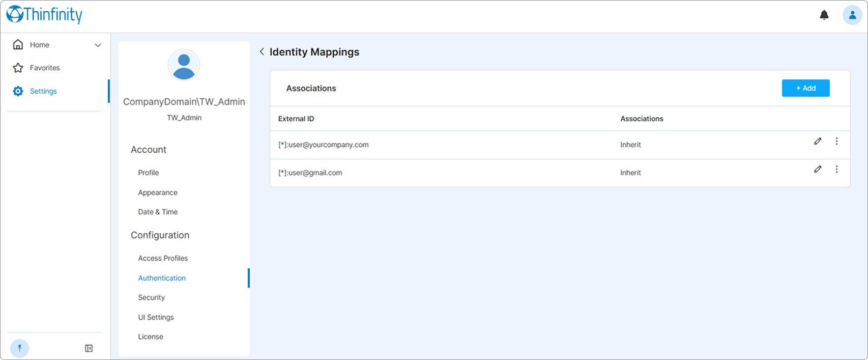Click the CompanyDomain\TW_Admin name
This screenshot has height=360, width=868.
(184, 102)
